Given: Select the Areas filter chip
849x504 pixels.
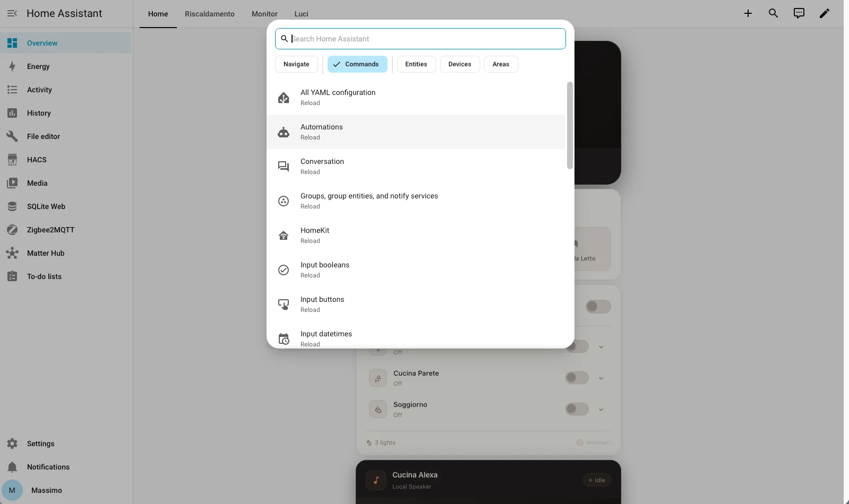Looking at the screenshot, I should [x=501, y=64].
